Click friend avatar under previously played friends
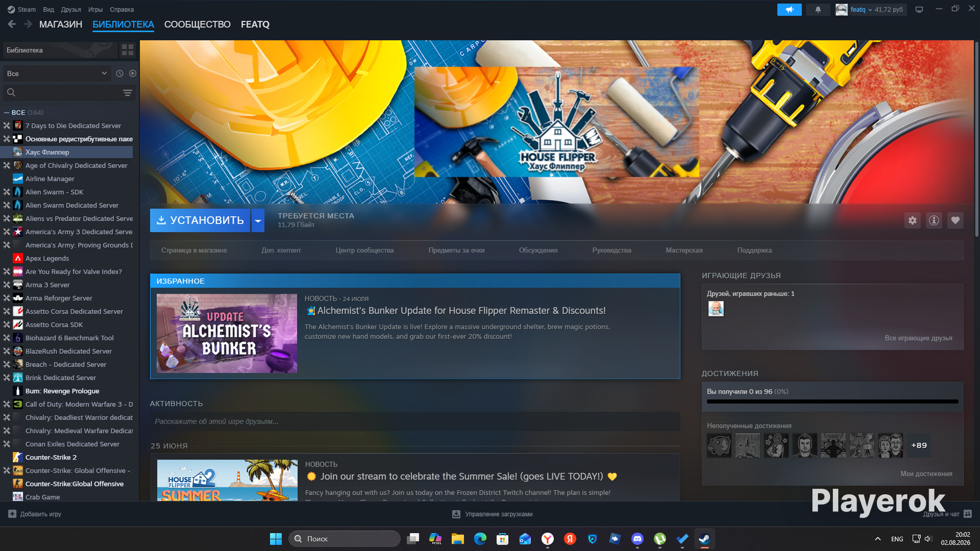The image size is (980, 551). pyautogui.click(x=715, y=309)
